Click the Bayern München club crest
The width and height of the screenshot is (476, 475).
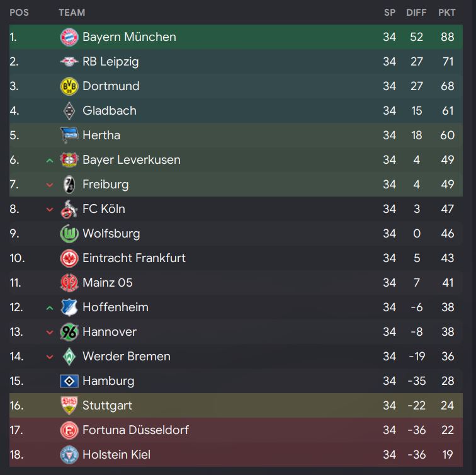(x=69, y=37)
